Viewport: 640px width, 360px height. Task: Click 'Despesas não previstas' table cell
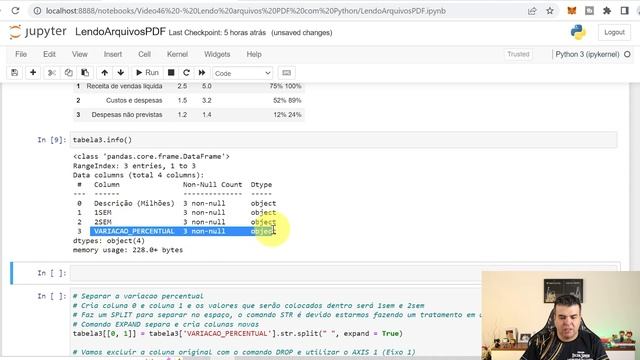(x=127, y=115)
